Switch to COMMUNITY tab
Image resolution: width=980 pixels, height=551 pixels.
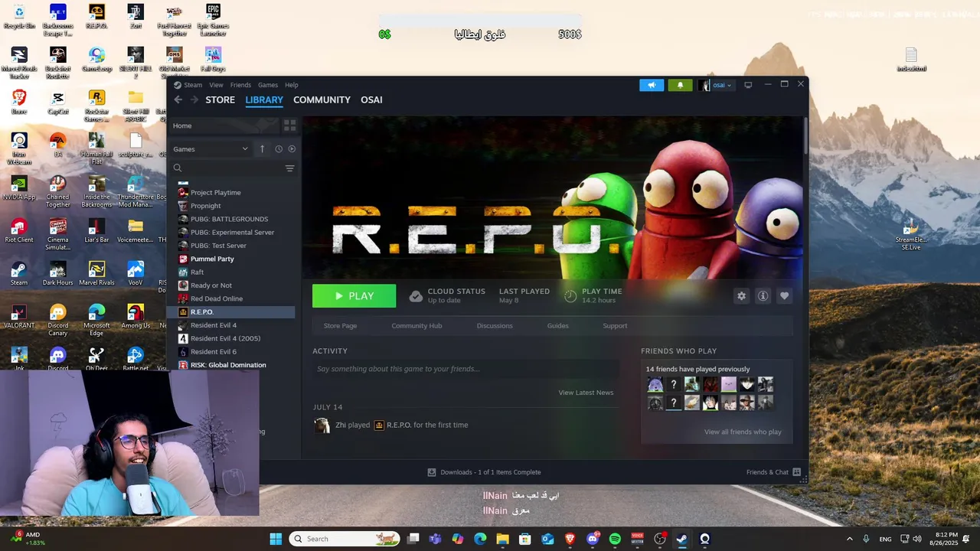(x=322, y=99)
